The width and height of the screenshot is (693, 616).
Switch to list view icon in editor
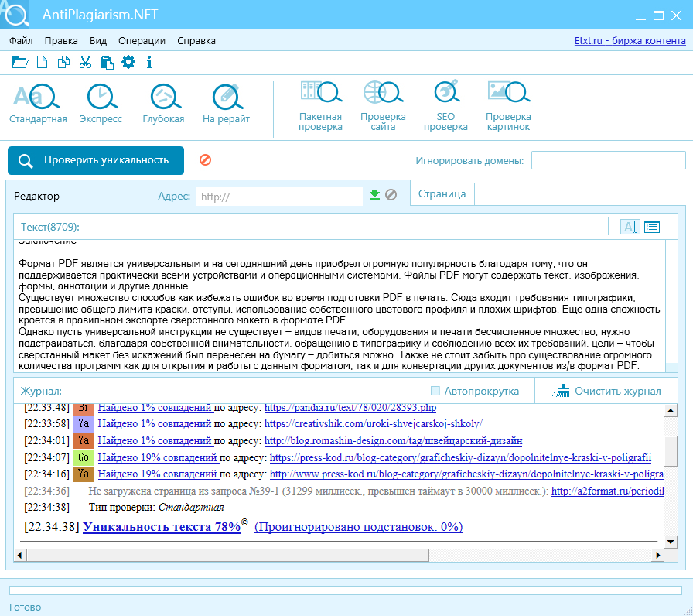coord(652,227)
